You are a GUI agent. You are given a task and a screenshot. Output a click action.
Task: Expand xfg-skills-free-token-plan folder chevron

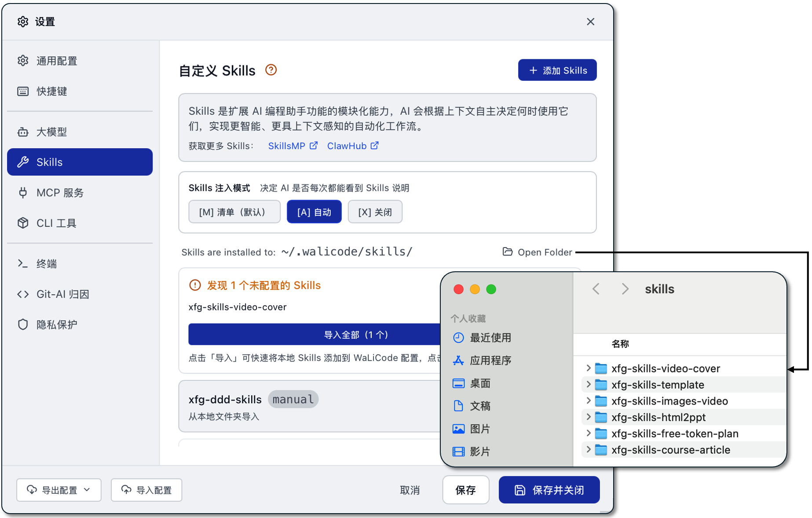pyautogui.click(x=588, y=433)
